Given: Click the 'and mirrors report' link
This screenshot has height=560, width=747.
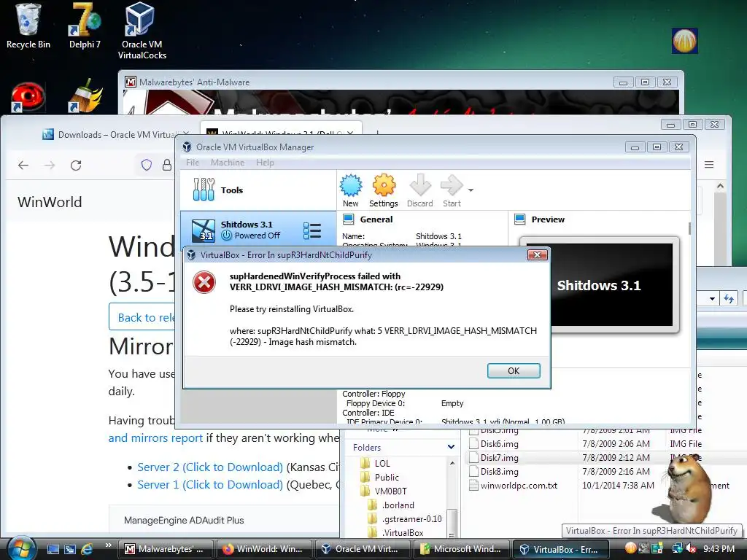Looking at the screenshot, I should pyautogui.click(x=155, y=437).
